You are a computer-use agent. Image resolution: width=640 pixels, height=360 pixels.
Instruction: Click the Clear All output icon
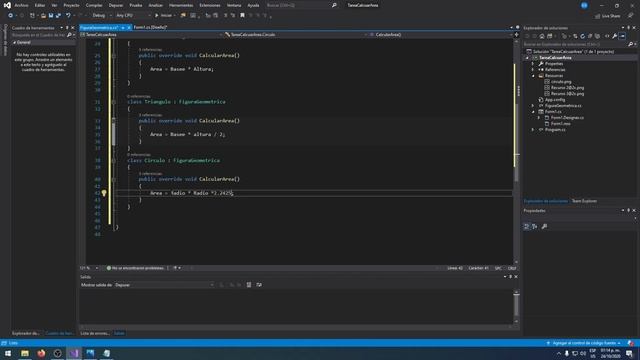pyautogui.click(x=249, y=285)
